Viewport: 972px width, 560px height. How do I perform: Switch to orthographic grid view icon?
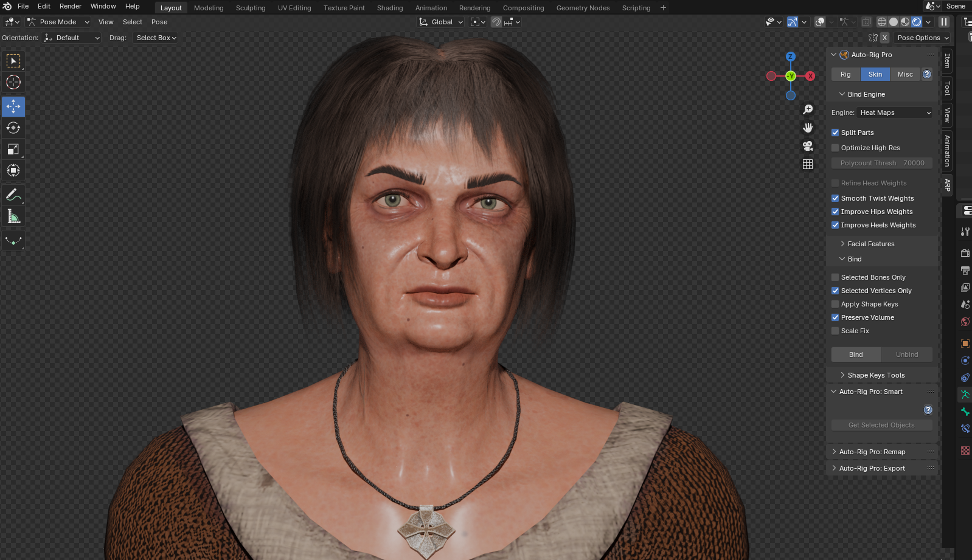coord(808,164)
